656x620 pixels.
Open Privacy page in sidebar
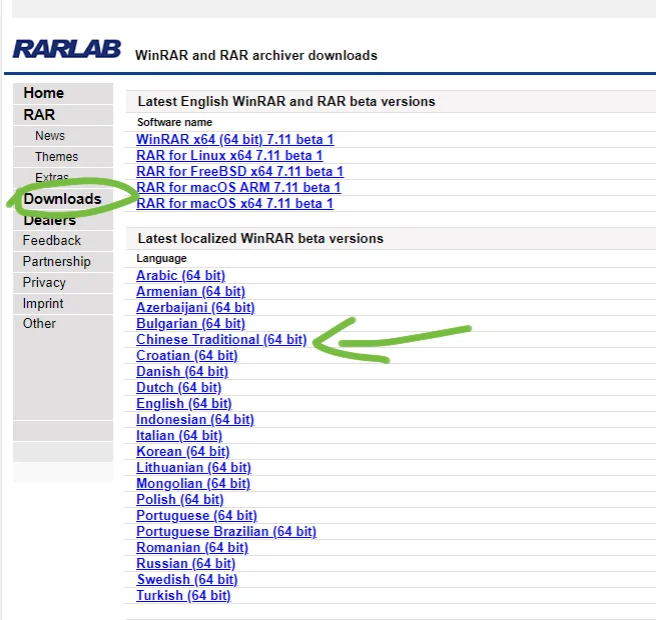[44, 282]
